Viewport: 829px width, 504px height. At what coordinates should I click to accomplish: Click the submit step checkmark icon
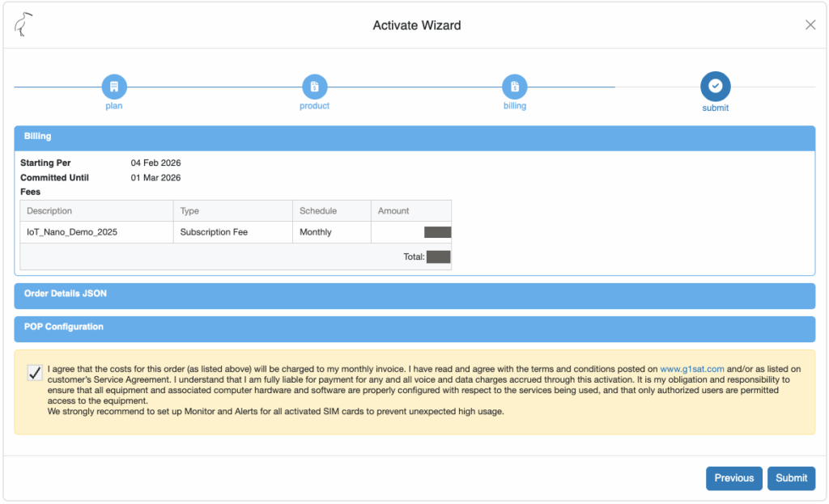(x=715, y=87)
